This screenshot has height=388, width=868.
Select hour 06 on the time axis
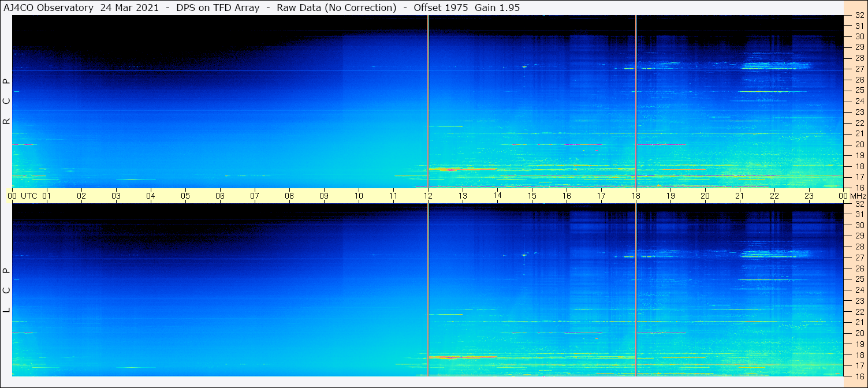click(220, 196)
